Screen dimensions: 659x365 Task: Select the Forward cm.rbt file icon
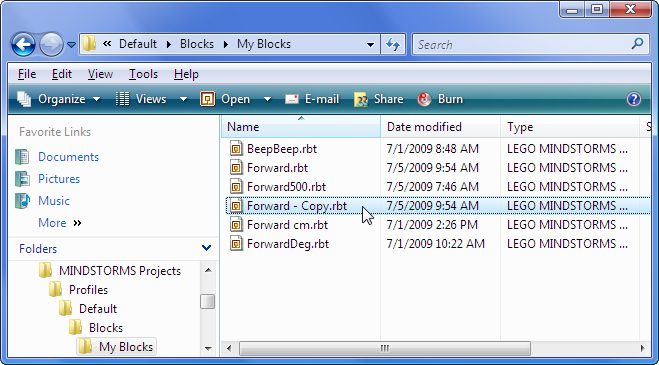237,225
